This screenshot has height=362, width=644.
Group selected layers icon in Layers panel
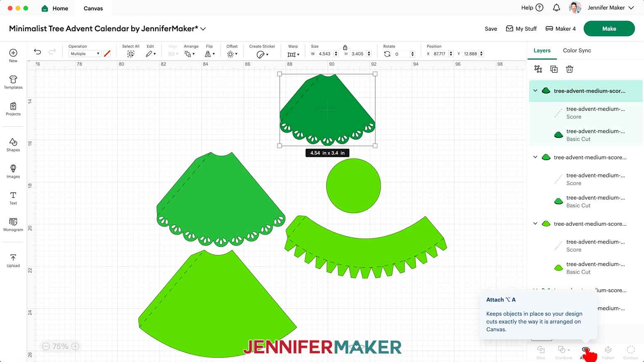(x=538, y=69)
